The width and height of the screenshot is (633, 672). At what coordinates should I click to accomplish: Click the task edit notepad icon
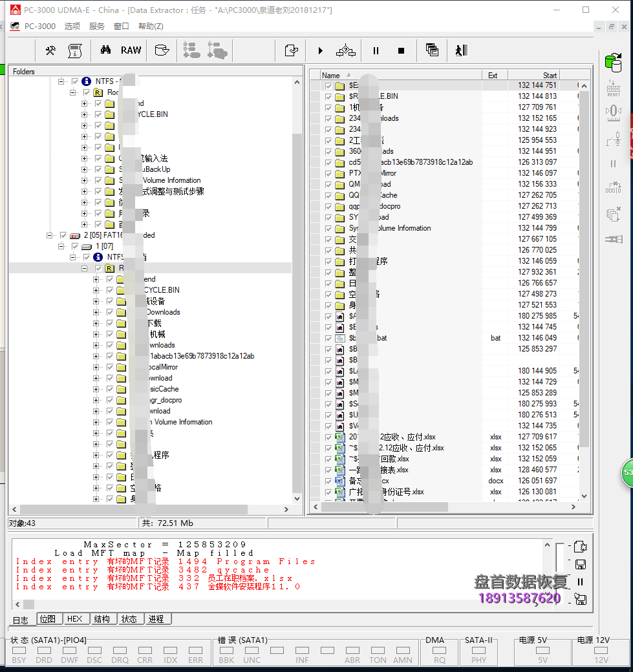(291, 50)
